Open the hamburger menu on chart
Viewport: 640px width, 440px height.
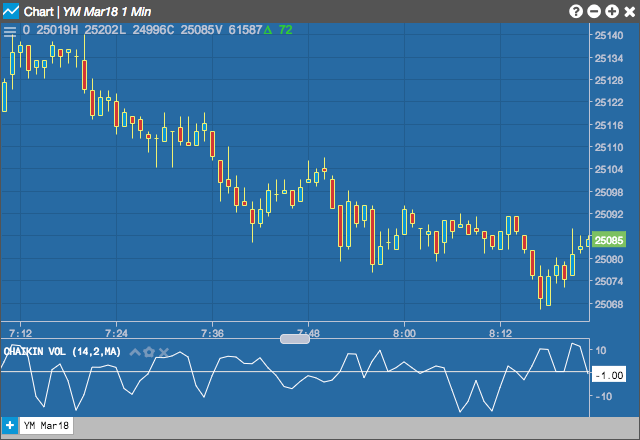[x=10, y=31]
